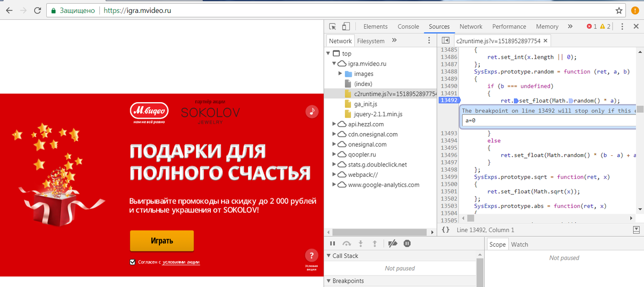
Task: Expand the onesignal.com domain
Action: (x=335, y=144)
